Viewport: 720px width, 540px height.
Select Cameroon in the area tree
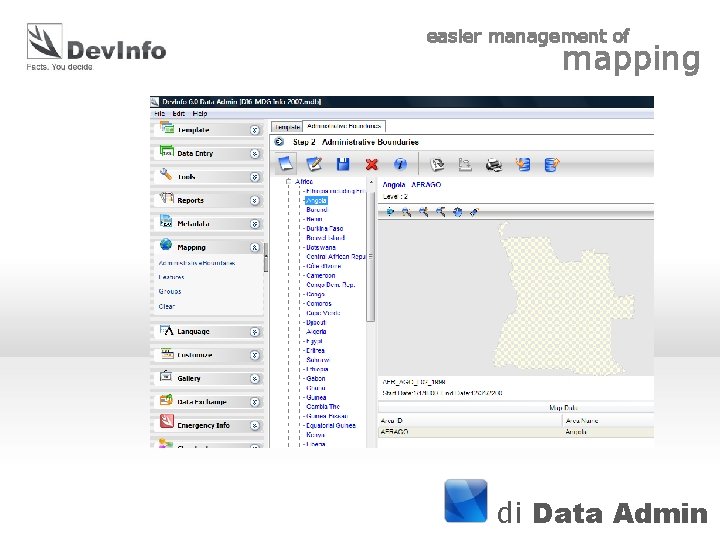click(x=321, y=276)
